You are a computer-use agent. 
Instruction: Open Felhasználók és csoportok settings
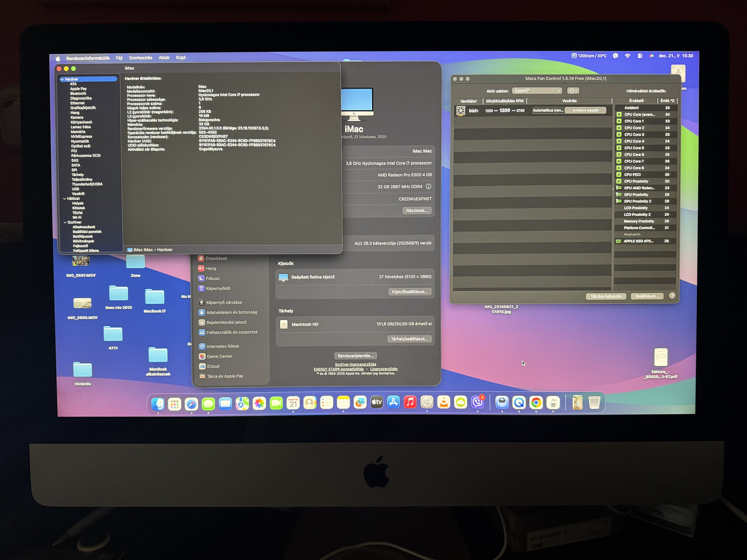(229, 332)
